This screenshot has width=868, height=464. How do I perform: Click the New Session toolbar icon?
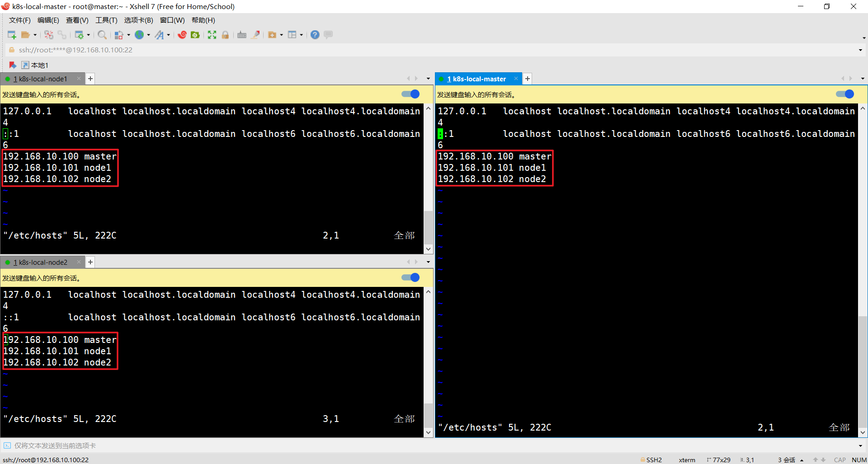click(12, 35)
